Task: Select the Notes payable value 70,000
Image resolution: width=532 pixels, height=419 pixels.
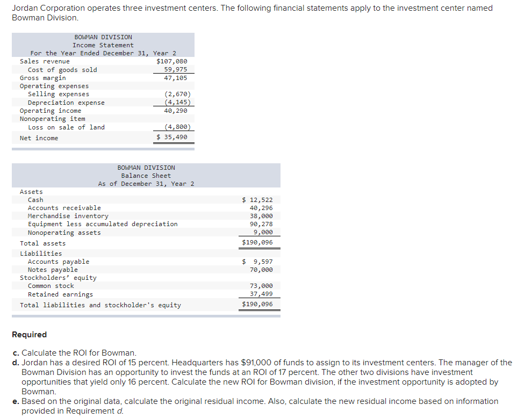Action: (261, 270)
